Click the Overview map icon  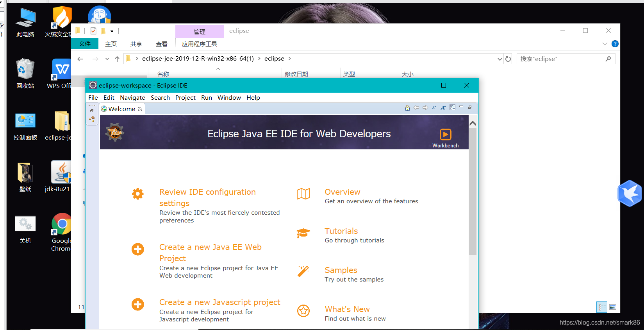pyautogui.click(x=303, y=194)
